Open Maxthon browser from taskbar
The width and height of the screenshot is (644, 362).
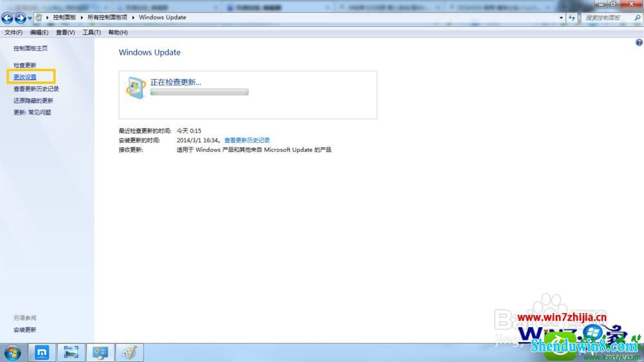42,352
